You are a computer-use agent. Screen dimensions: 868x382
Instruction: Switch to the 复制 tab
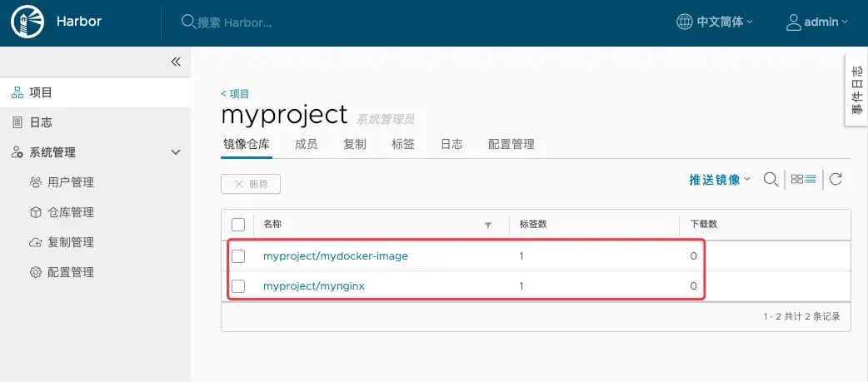coord(354,144)
